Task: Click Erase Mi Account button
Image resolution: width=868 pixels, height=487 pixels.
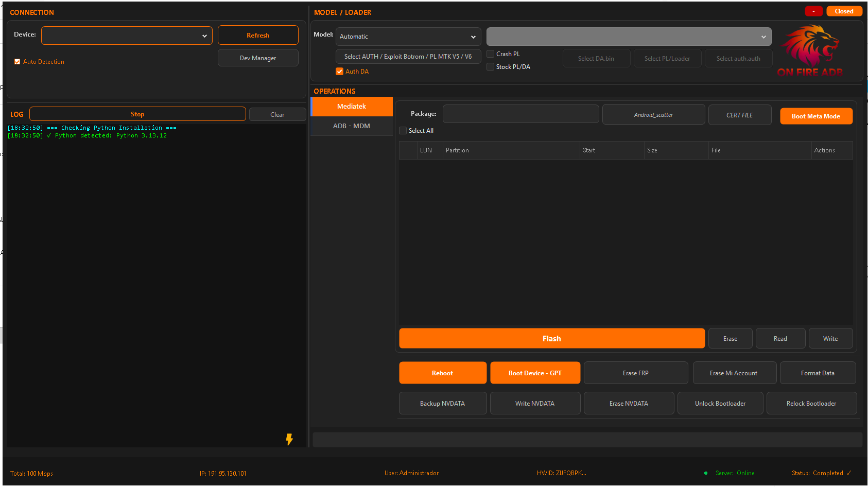Action: 734,373
